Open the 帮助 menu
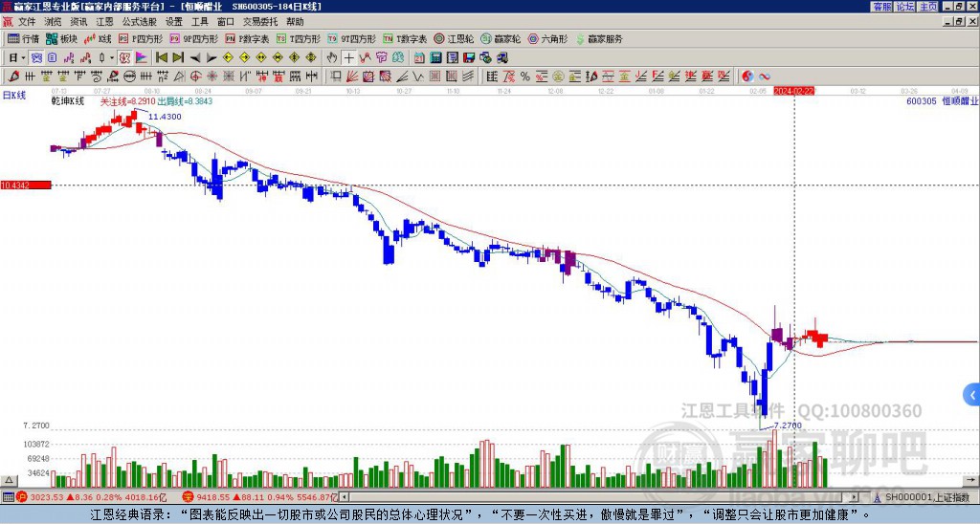 click(295, 22)
